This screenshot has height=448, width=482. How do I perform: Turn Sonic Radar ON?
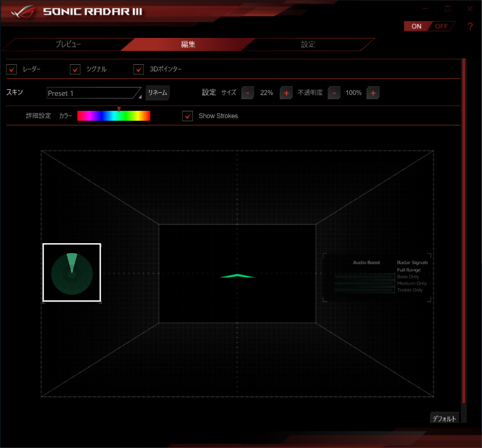416,26
